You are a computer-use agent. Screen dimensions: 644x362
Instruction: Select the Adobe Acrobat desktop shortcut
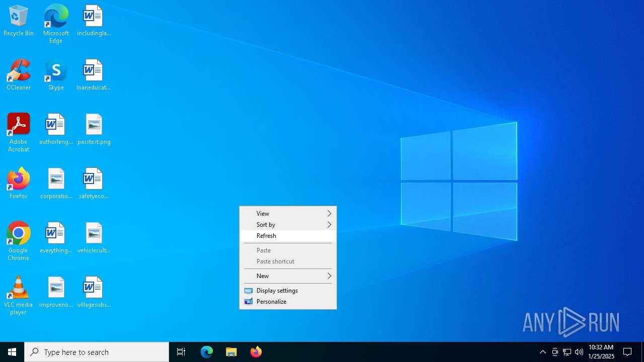tap(19, 133)
